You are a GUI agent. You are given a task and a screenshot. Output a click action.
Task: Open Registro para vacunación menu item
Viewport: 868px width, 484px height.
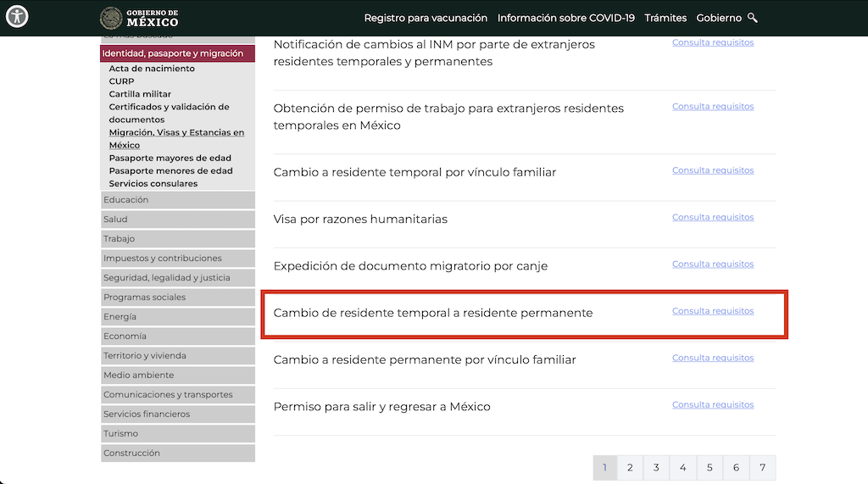[x=426, y=18]
